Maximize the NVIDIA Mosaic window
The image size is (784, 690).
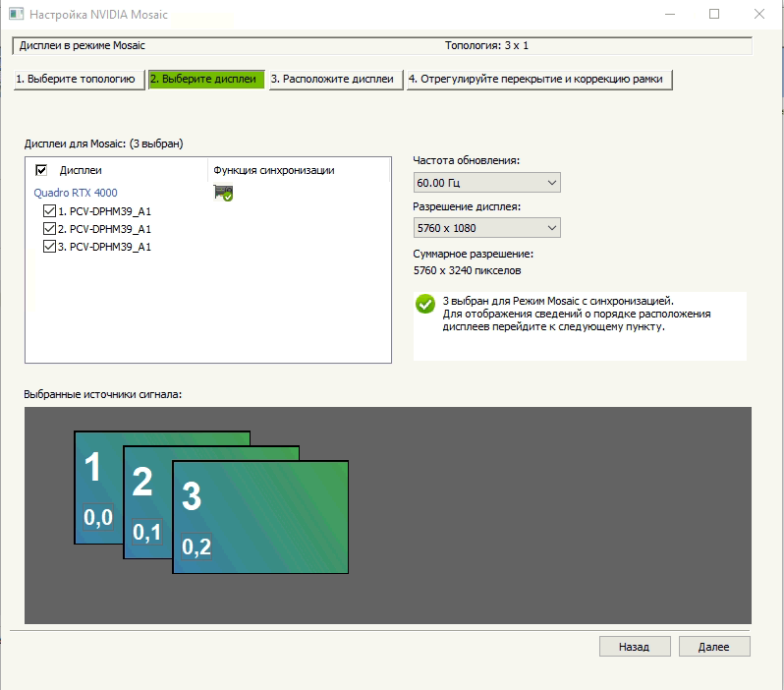coord(714,14)
